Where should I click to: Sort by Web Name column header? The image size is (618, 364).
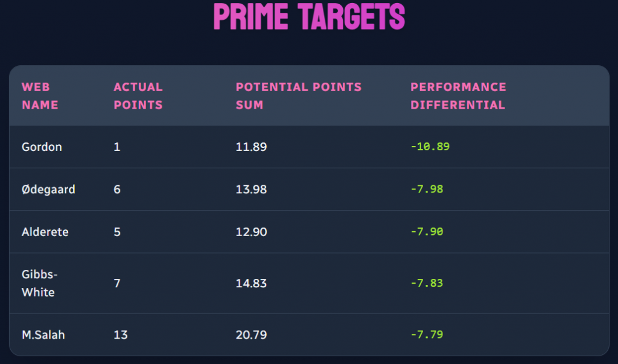tap(40, 96)
